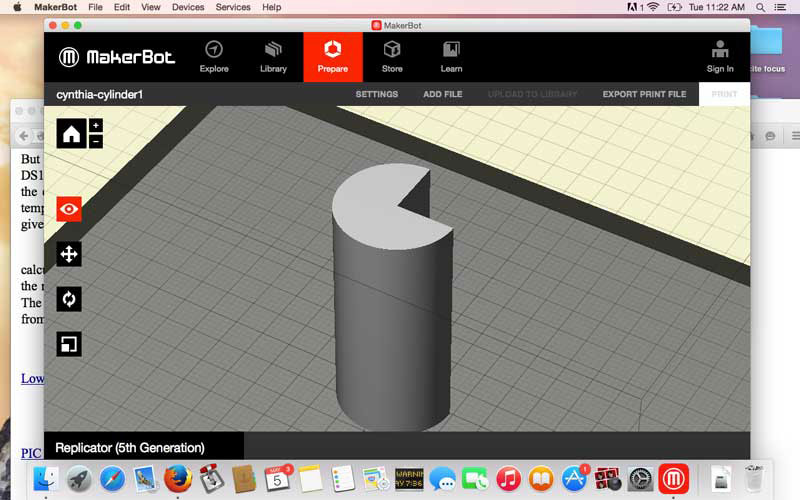
Task: Open the SETTINGS panel
Action: pyautogui.click(x=377, y=94)
